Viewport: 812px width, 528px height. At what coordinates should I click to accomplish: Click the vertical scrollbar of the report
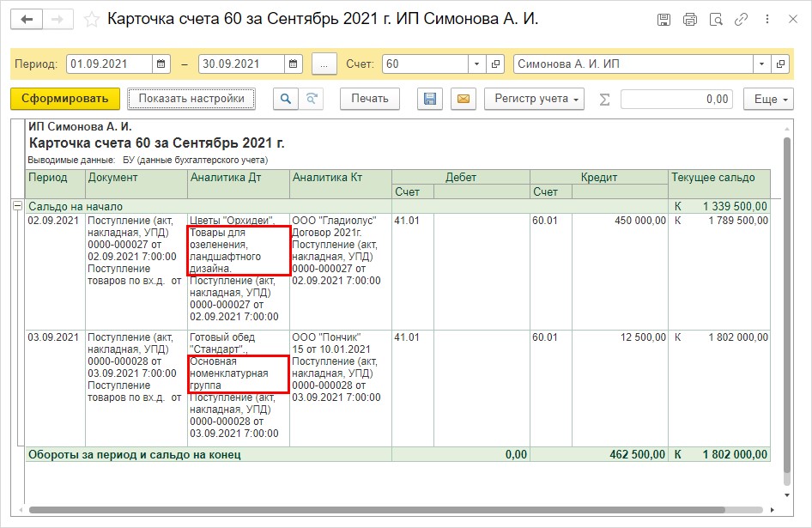pos(787,306)
